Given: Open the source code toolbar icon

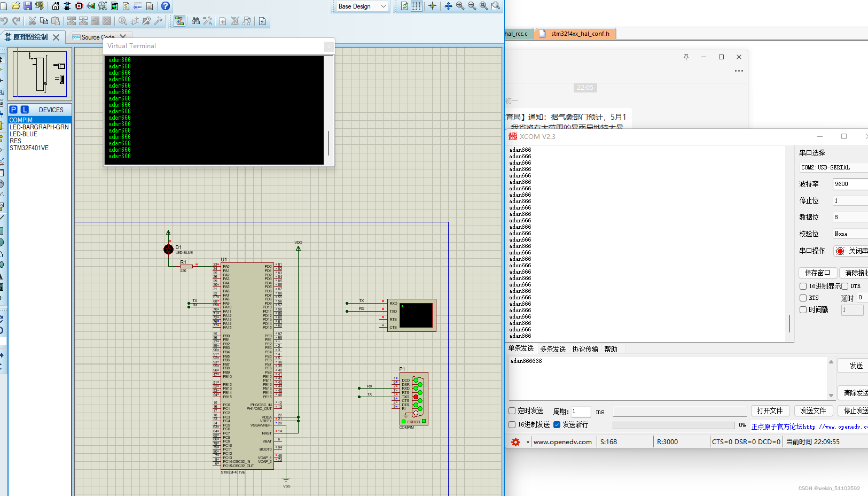Looking at the screenshot, I should pyautogui.click(x=138, y=6).
